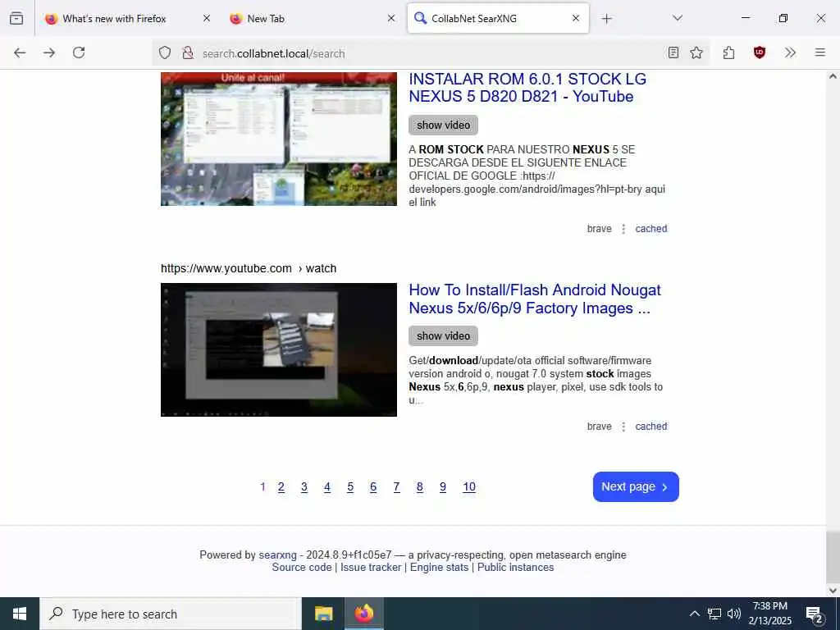This screenshot has height=630, width=840.
Task: Open the Firefox View icon
Action: [16, 18]
